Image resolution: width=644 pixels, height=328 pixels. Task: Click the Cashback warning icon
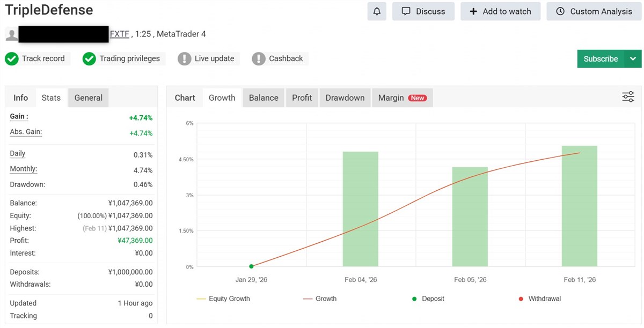click(259, 59)
